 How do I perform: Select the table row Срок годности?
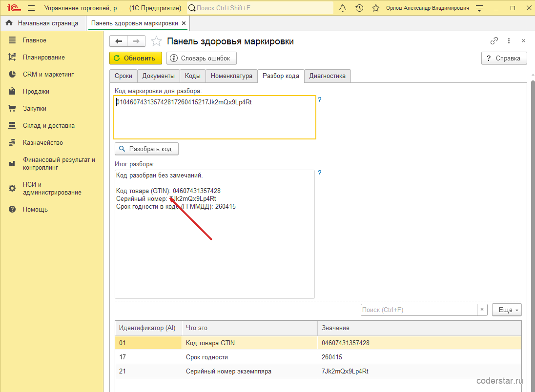coord(318,357)
